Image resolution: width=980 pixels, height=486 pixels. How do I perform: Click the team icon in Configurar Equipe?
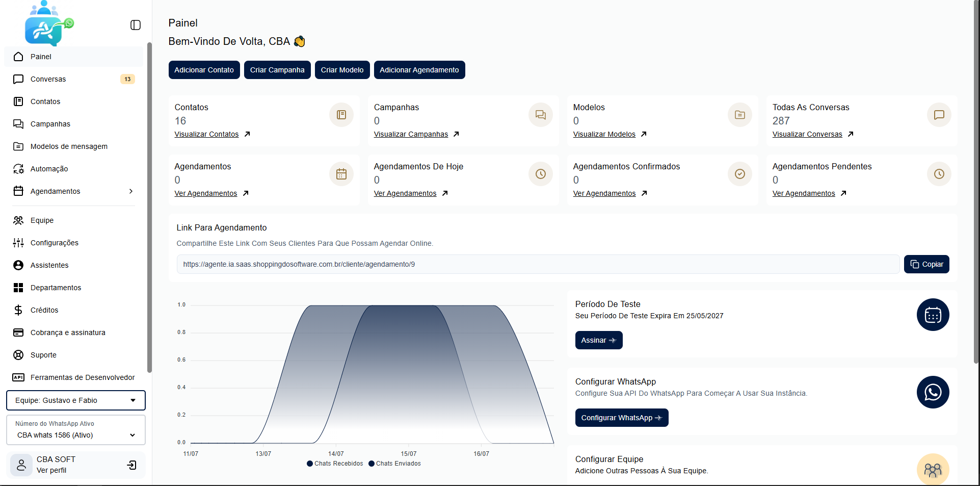tap(933, 469)
